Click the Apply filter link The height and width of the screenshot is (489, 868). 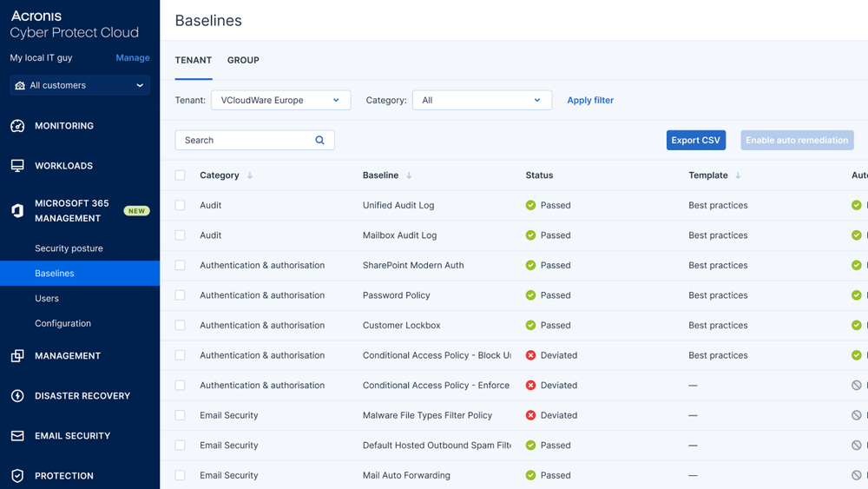tap(590, 100)
